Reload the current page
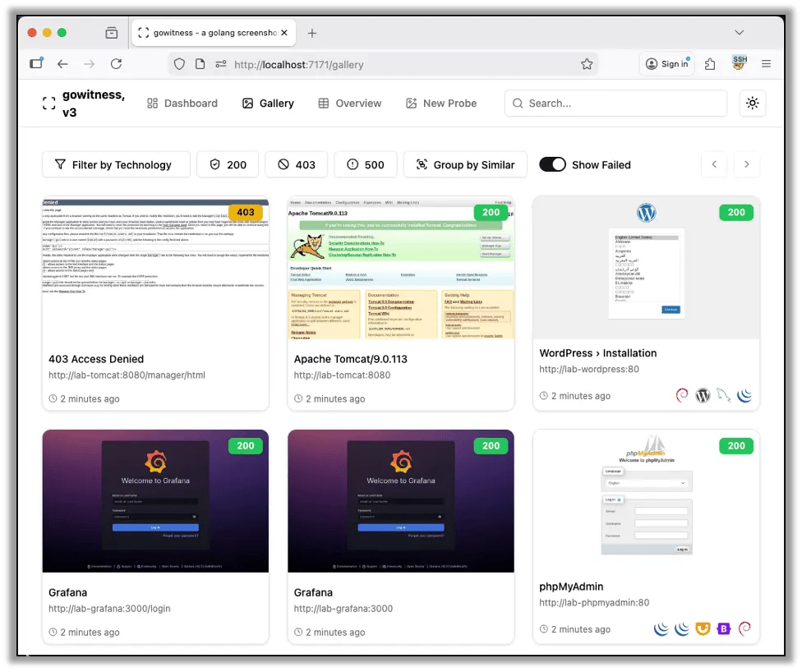The width and height of the screenshot is (802, 672). tap(116, 64)
